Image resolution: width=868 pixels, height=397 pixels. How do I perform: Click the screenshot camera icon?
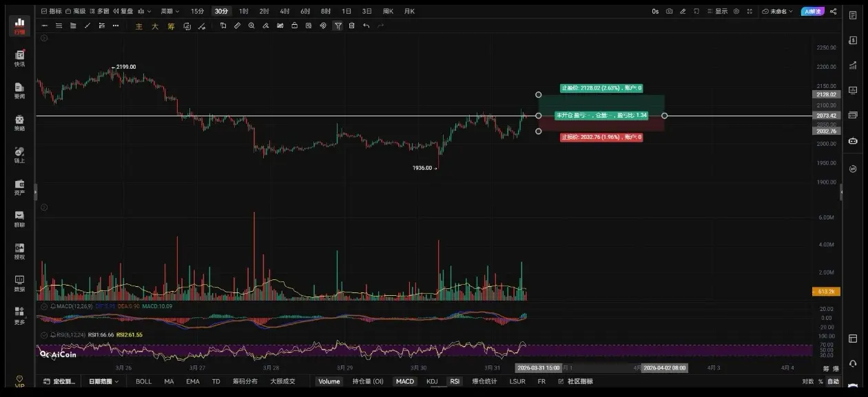(669, 11)
